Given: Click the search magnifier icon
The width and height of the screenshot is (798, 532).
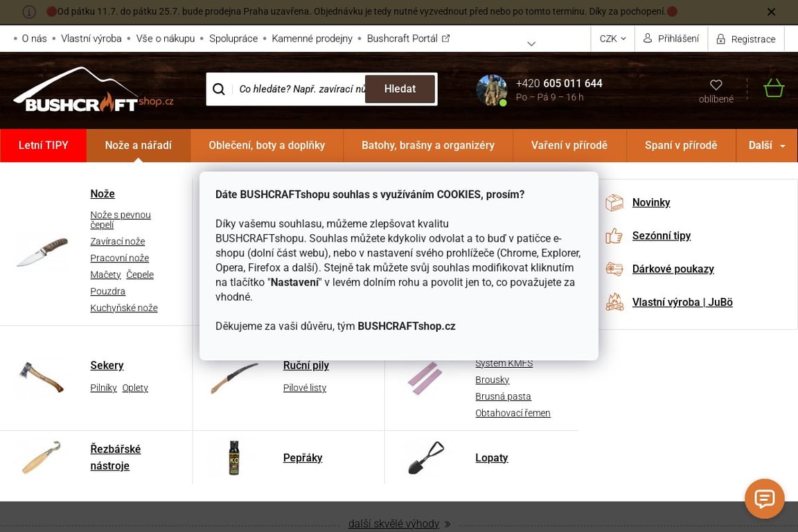Looking at the screenshot, I should pos(219,89).
